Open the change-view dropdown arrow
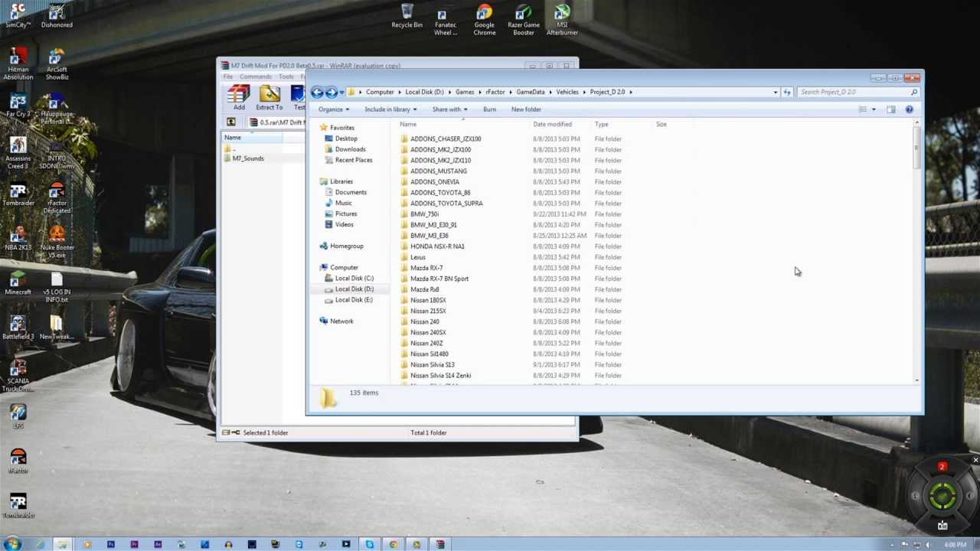Viewport: 980px width, 551px height. click(873, 109)
